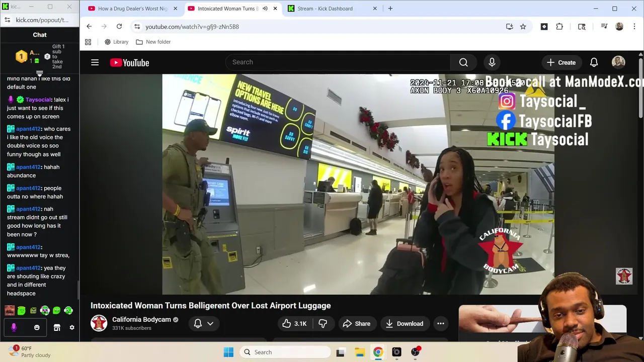Open tab search side panel icon
The width and height of the screenshot is (644, 362).
(582, 27)
